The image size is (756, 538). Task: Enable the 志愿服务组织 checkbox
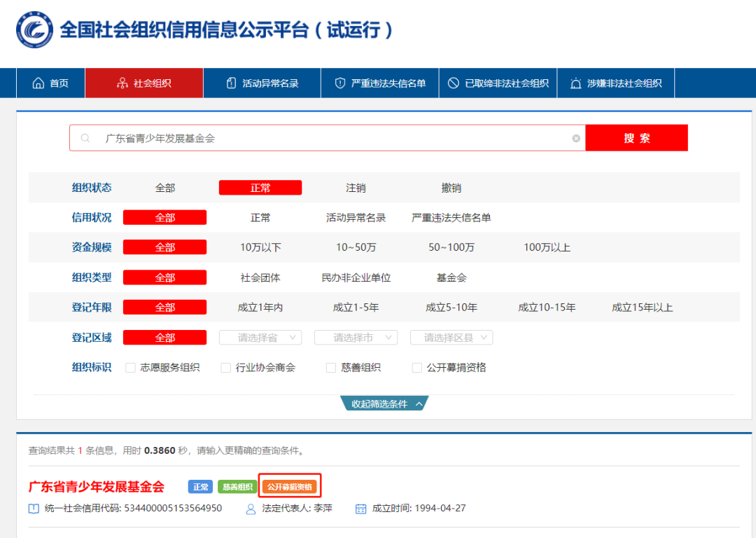[130, 368]
